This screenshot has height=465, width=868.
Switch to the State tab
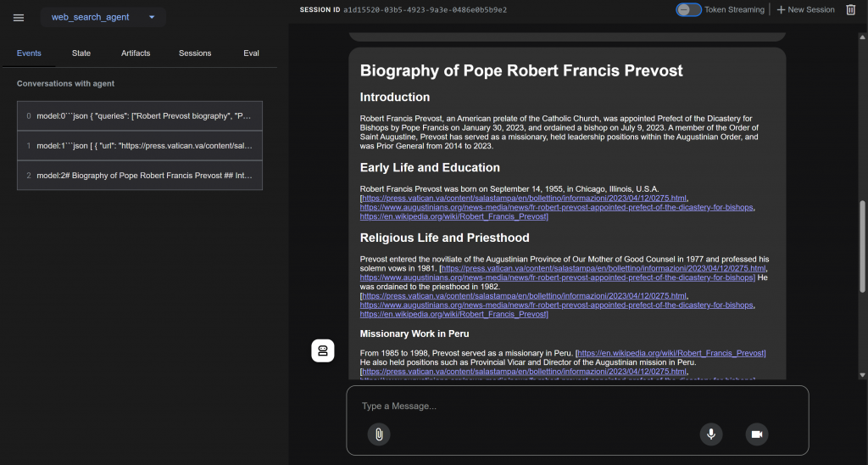coord(81,53)
